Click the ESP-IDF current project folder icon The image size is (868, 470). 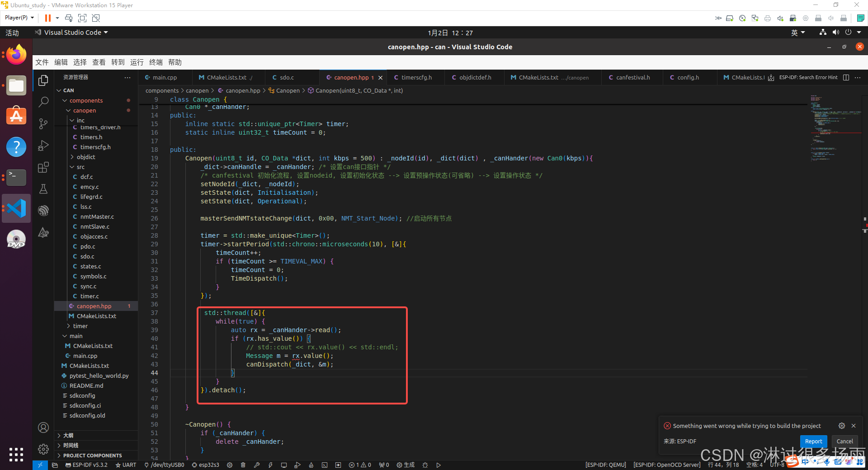tap(55, 465)
